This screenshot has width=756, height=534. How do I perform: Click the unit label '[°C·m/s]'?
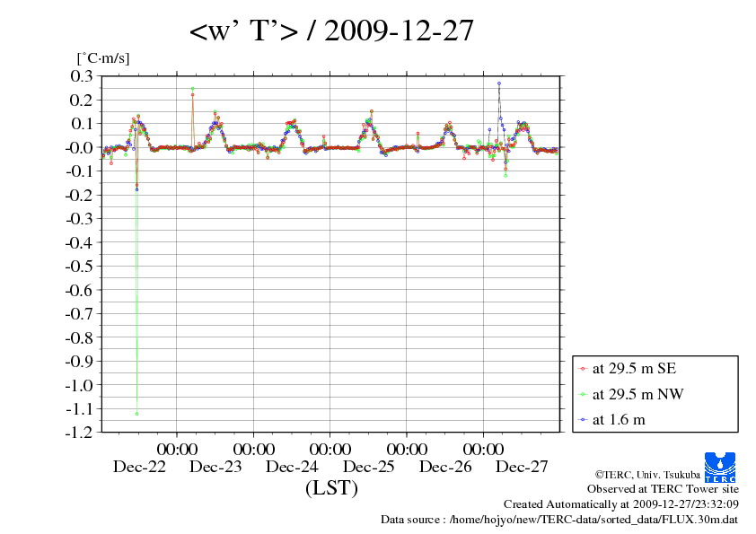[x=103, y=58]
